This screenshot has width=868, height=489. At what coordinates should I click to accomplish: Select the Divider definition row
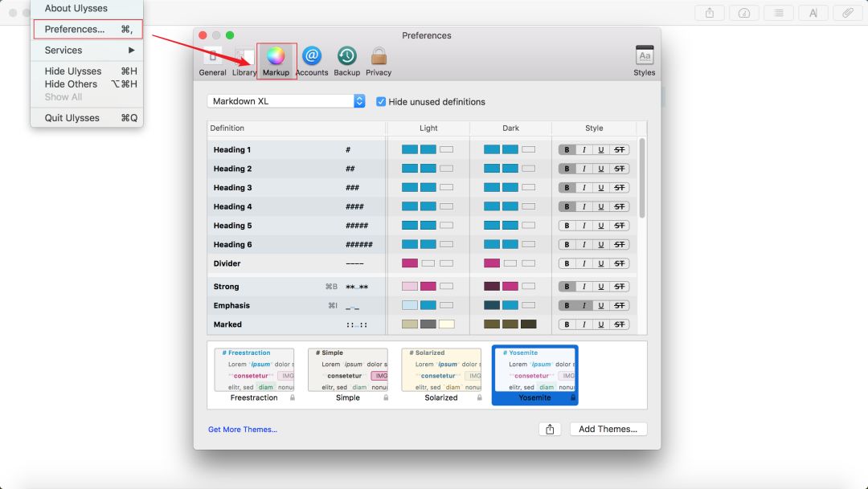point(422,263)
